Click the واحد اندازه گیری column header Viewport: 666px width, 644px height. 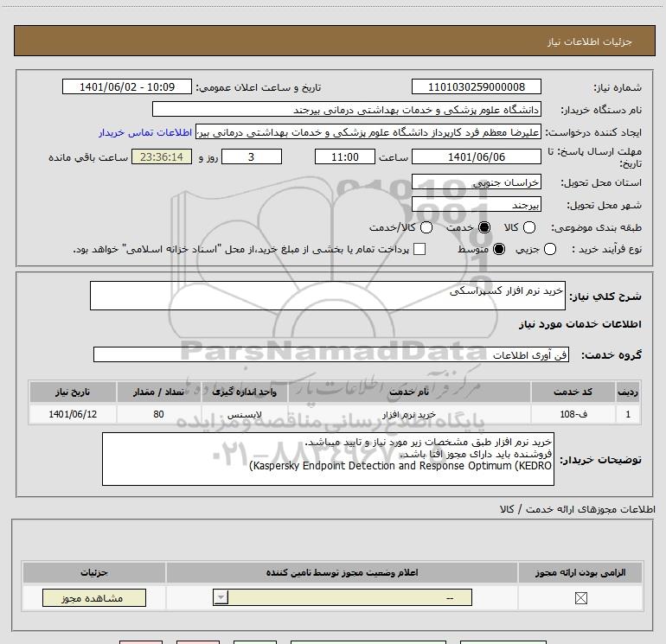[245, 392]
